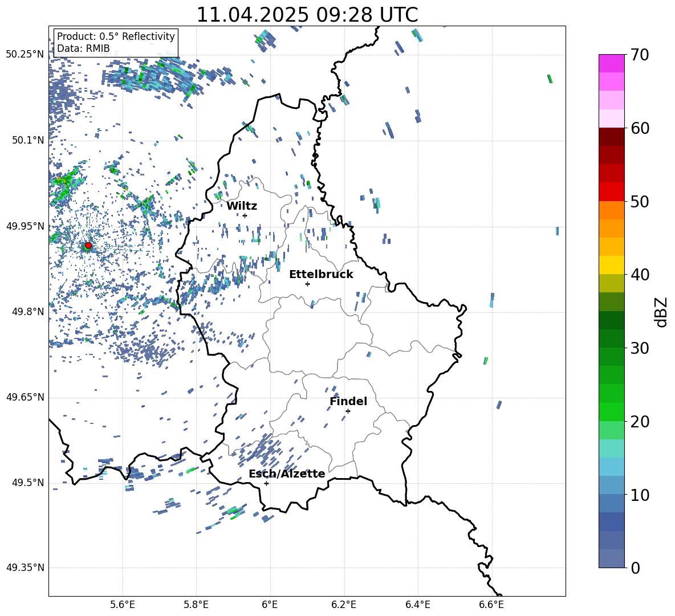
Task: Pick the orange swatch just below 50 dBZ
Action: pos(612,210)
